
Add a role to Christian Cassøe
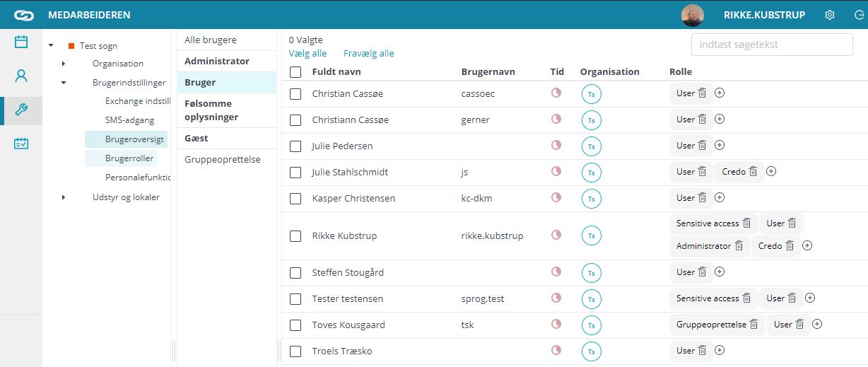pyautogui.click(x=720, y=93)
